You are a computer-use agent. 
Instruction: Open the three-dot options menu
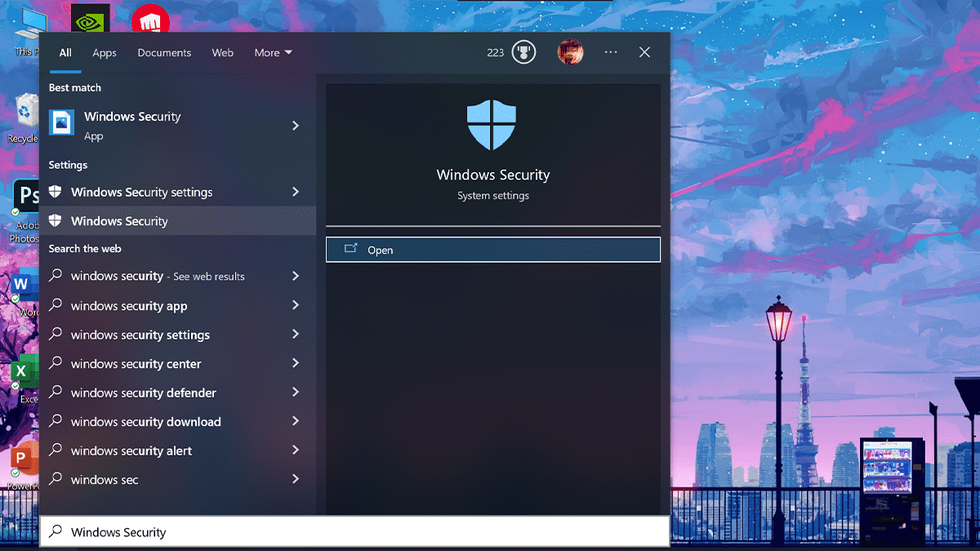[611, 52]
